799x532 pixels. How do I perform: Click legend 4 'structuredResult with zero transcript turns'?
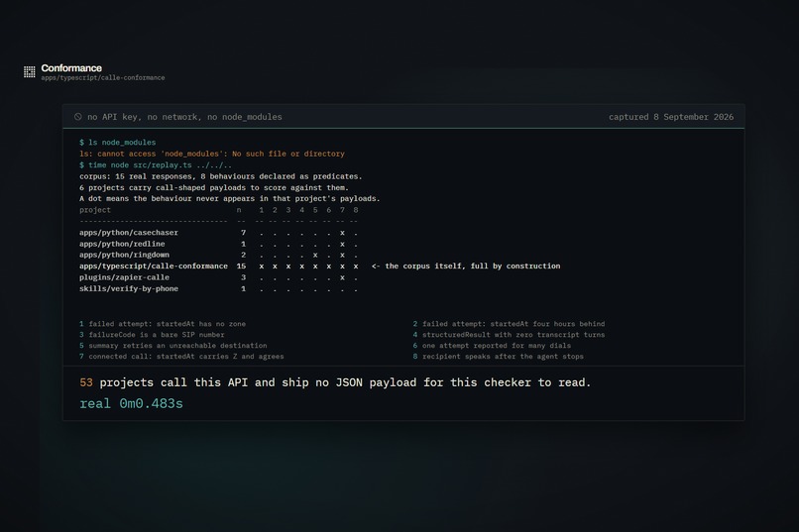tap(510, 335)
